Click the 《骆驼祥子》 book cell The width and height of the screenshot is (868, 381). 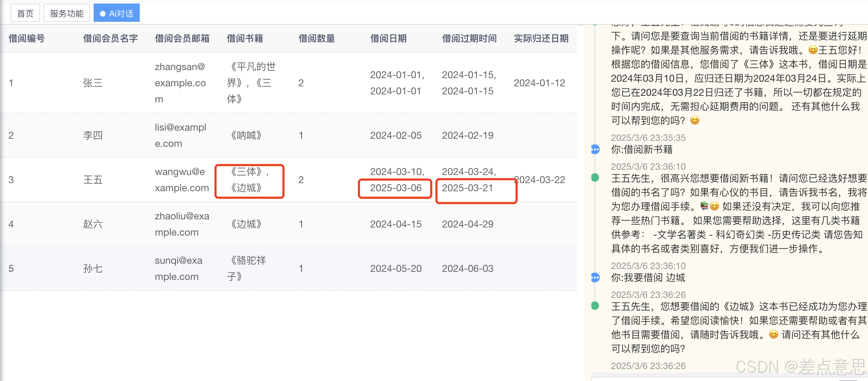click(246, 268)
